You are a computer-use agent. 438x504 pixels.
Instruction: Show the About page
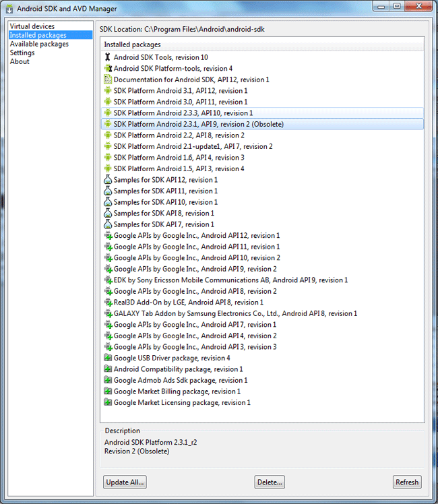point(20,61)
